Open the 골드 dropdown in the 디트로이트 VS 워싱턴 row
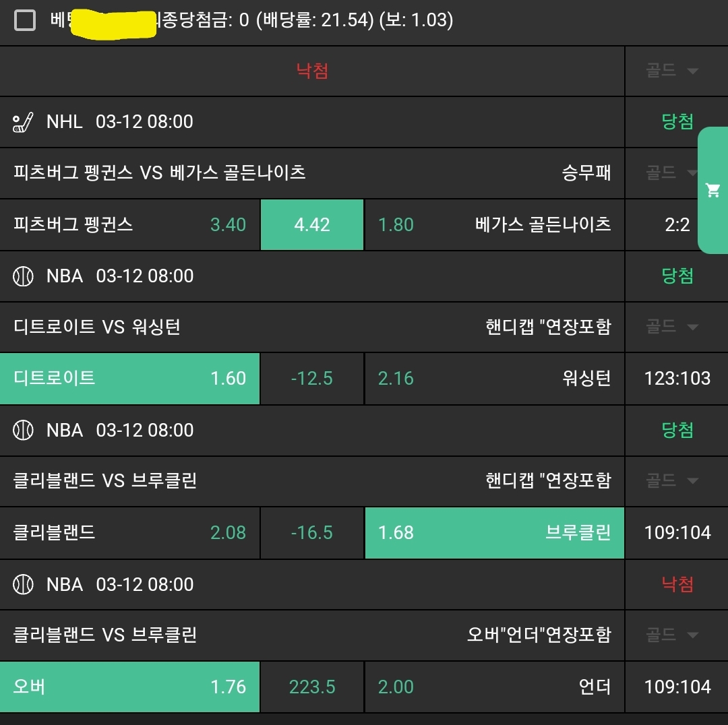The width and height of the screenshot is (728, 725). pyautogui.click(x=672, y=327)
